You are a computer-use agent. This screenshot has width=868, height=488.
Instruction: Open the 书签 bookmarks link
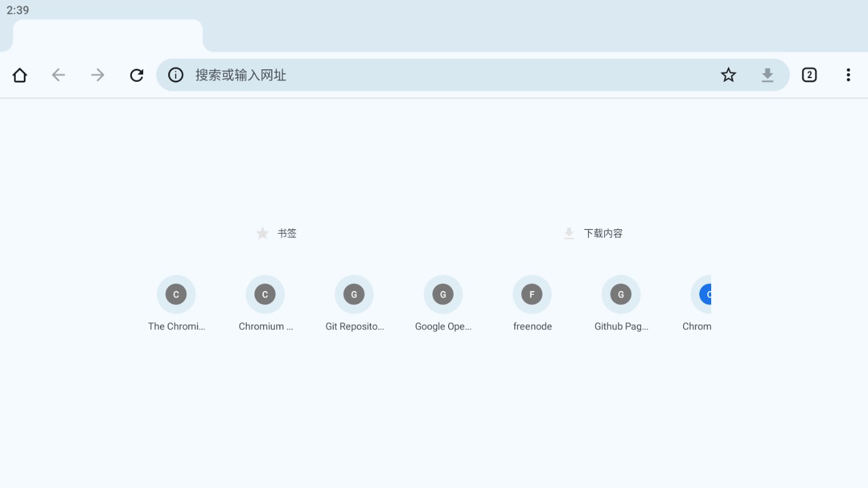point(276,233)
